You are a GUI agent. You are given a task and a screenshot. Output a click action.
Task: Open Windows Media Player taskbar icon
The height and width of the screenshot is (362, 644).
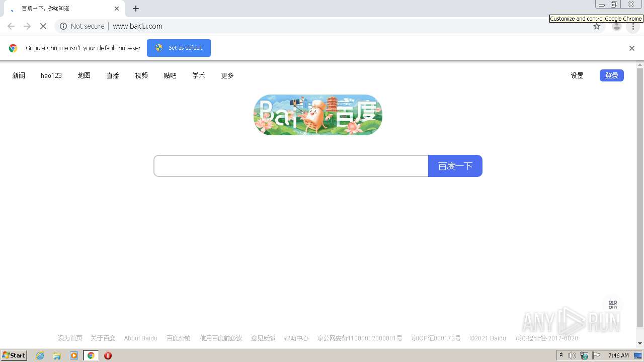click(74, 355)
